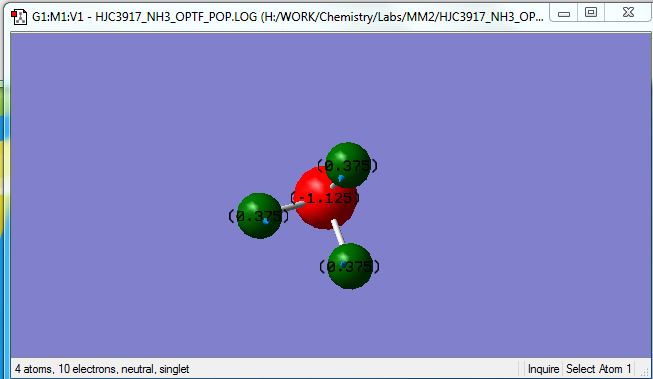653x379 pixels.
Task: Select the left green hydrogen atom
Action: click(x=259, y=215)
